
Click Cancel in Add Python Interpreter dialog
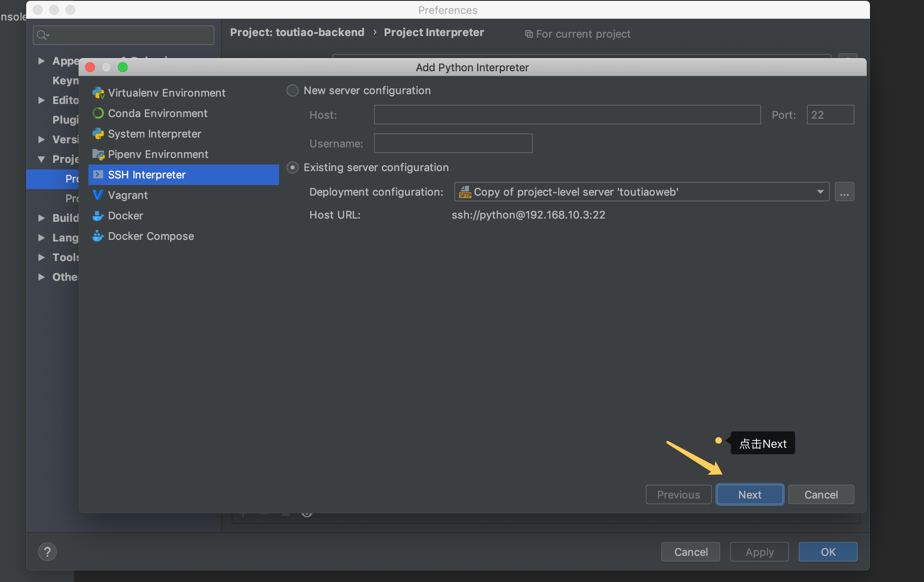pyautogui.click(x=820, y=495)
